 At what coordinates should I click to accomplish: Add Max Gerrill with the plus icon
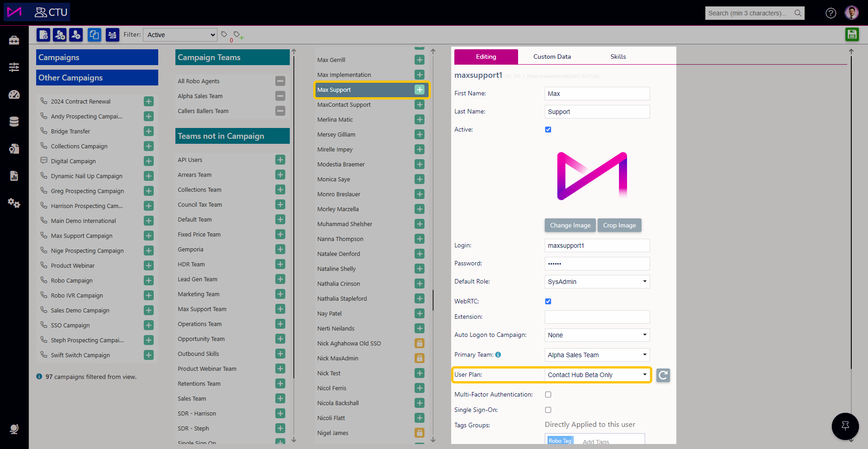pos(420,60)
